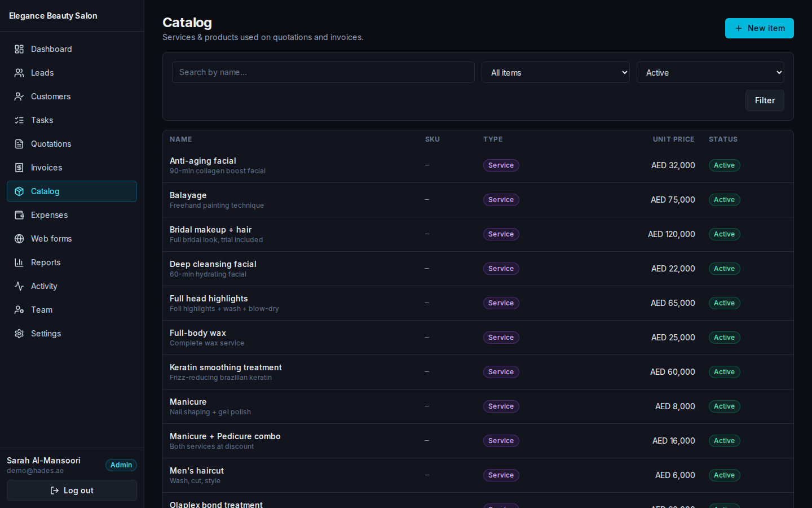Select the Bridal makeup + hair row

pyautogui.click(x=478, y=234)
